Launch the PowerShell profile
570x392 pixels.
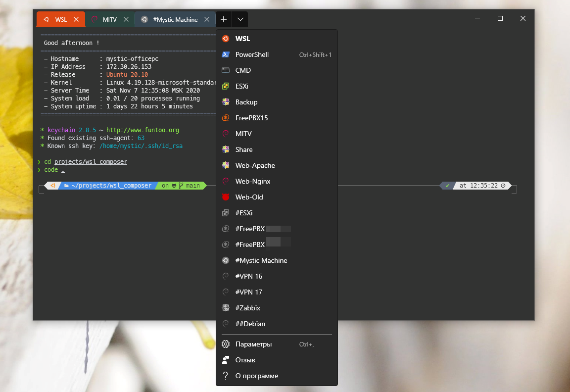[x=277, y=54]
